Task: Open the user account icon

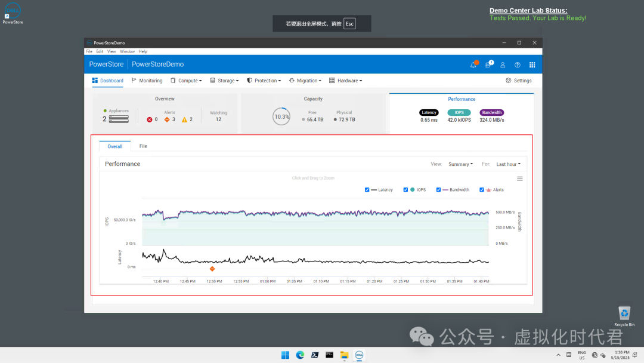Action: coord(503,64)
